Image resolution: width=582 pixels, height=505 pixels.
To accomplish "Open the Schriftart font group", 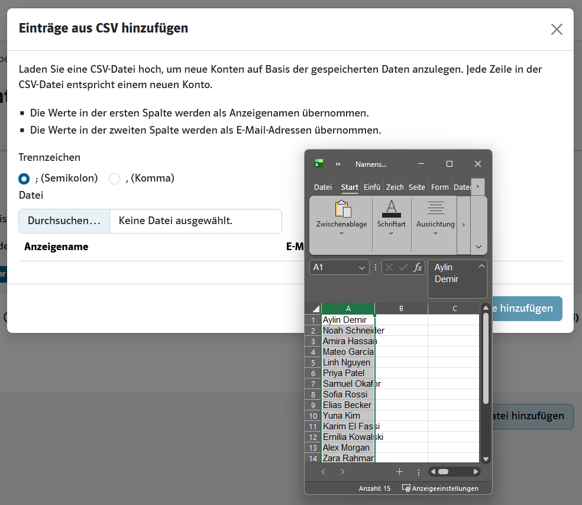I will tap(391, 218).
